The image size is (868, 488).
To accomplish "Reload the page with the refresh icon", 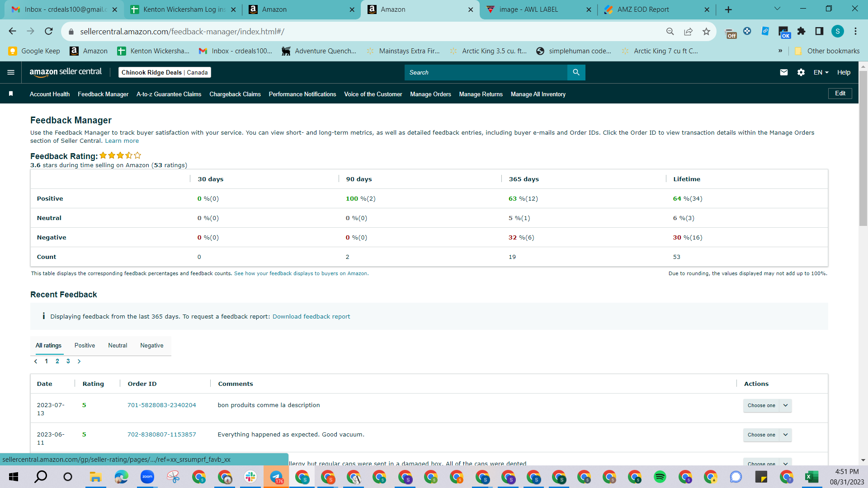I will point(49,31).
